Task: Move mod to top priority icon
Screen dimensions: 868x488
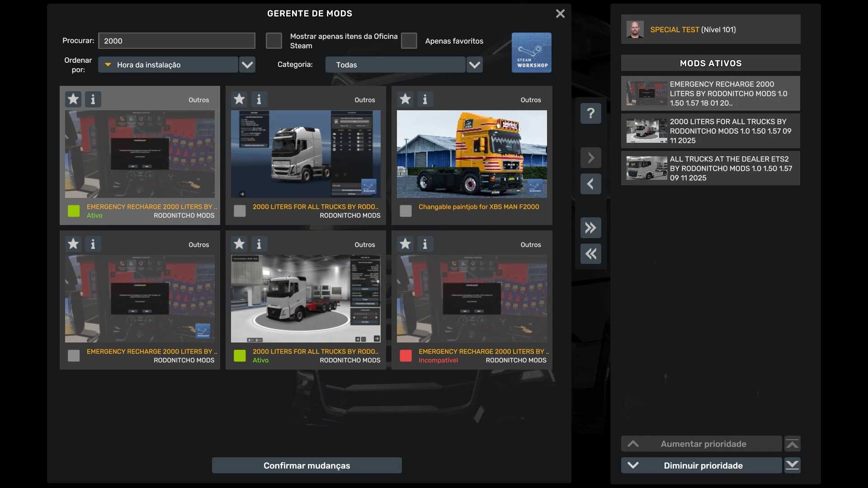Action: pyautogui.click(x=792, y=444)
